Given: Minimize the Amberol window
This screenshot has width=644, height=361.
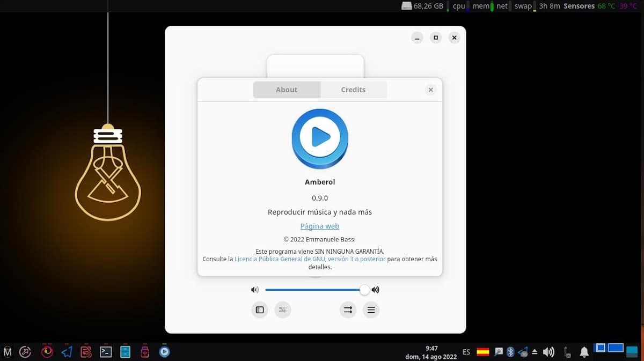Looking at the screenshot, I should click(x=418, y=38).
